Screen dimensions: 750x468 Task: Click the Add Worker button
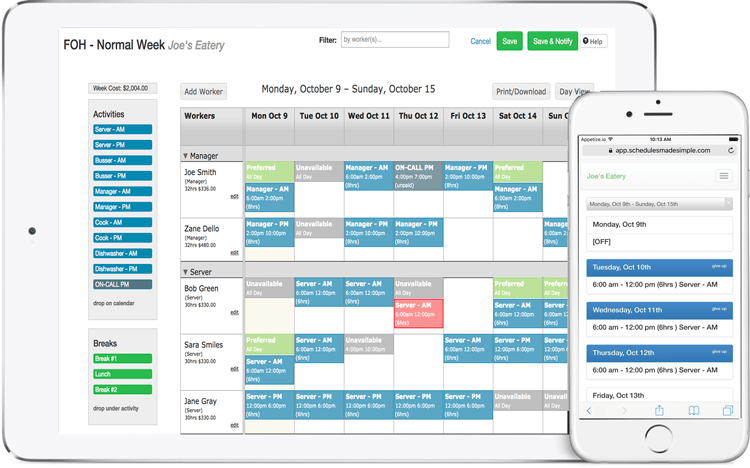point(203,91)
